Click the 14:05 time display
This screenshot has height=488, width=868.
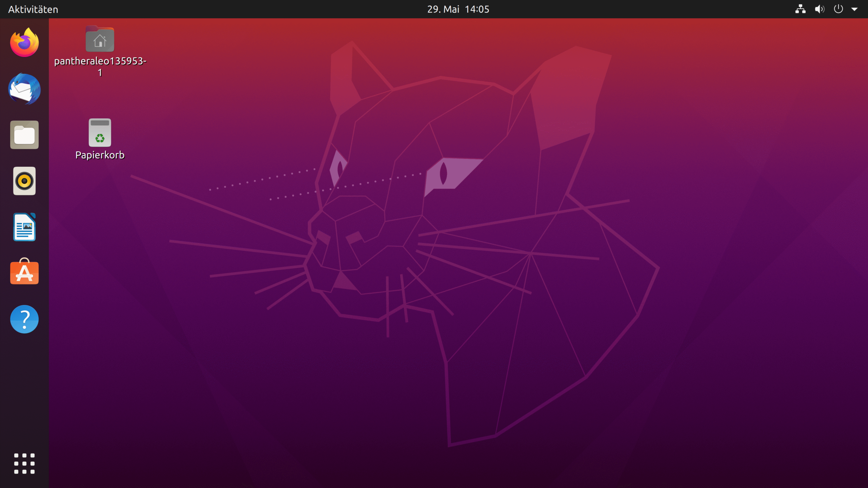[477, 9]
